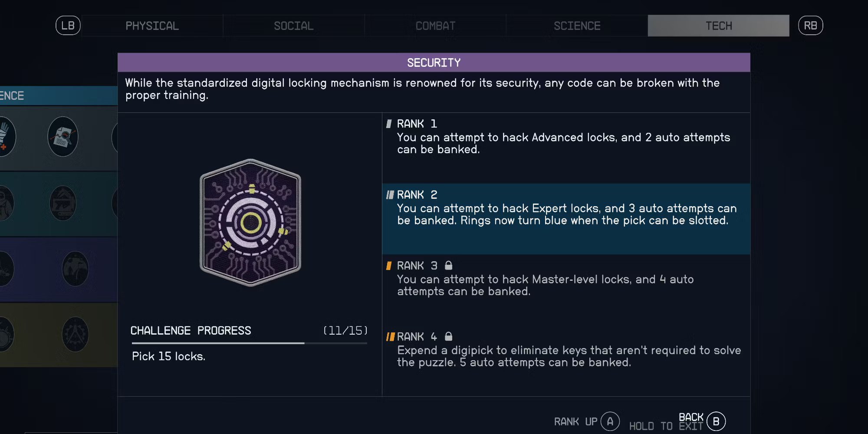The width and height of the screenshot is (868, 434).
Task: Click the lock icon beside Rank 3
Action: click(x=449, y=265)
